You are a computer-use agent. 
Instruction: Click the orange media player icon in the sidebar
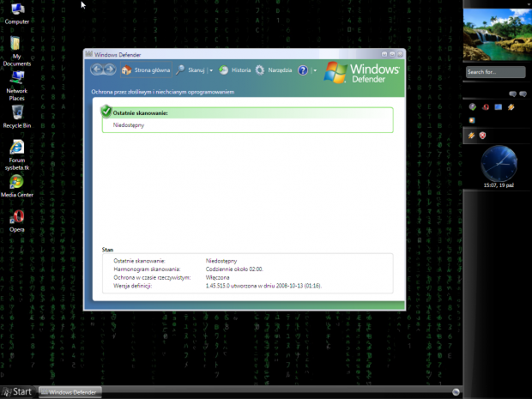click(x=472, y=120)
